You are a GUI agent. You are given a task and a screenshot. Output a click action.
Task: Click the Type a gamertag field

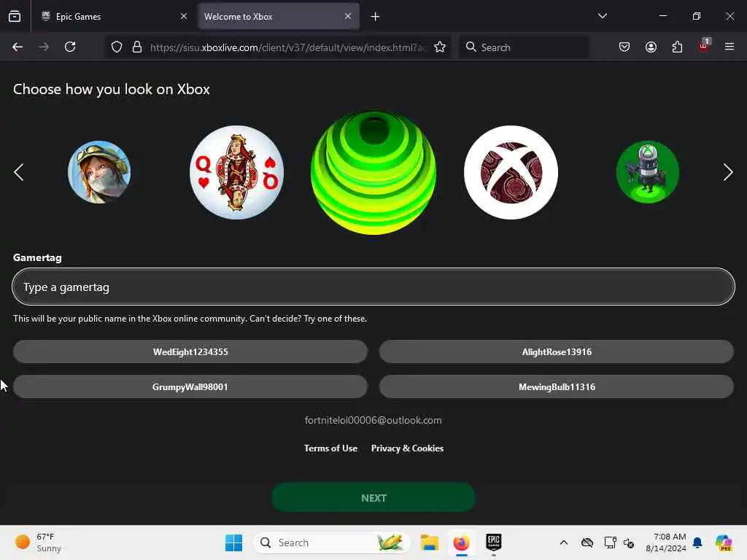point(373,287)
